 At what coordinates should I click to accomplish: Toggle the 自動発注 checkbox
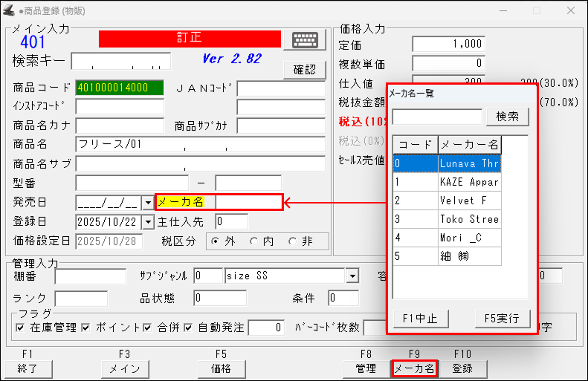pyautogui.click(x=189, y=327)
